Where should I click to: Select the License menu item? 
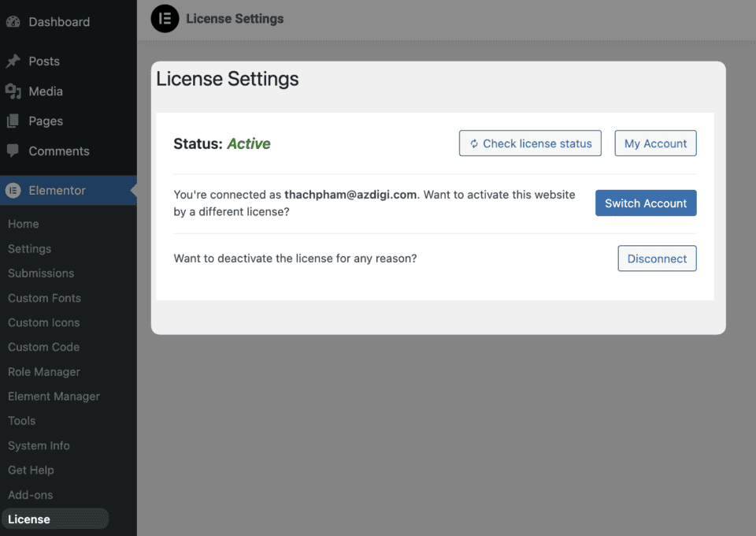pyautogui.click(x=29, y=519)
